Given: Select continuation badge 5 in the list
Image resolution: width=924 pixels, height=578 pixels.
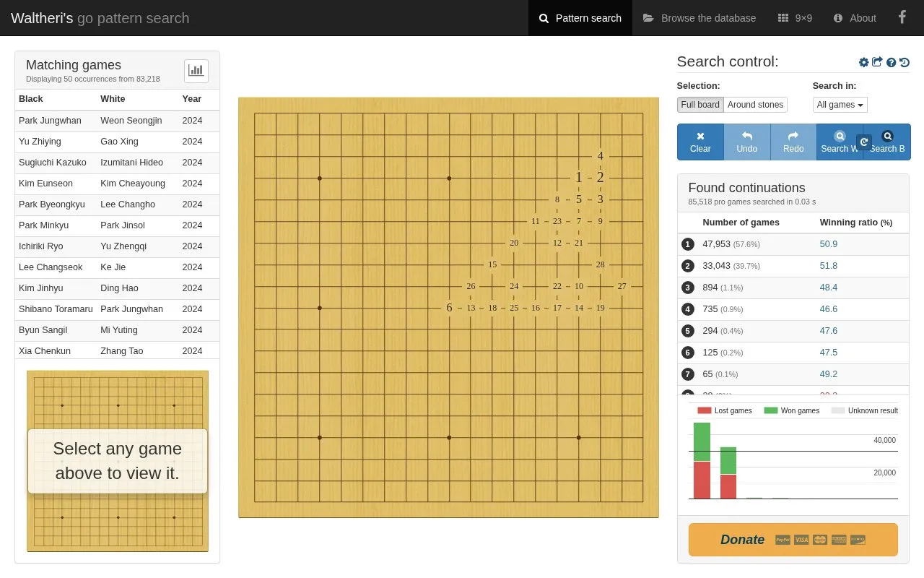Looking at the screenshot, I should pos(688,331).
